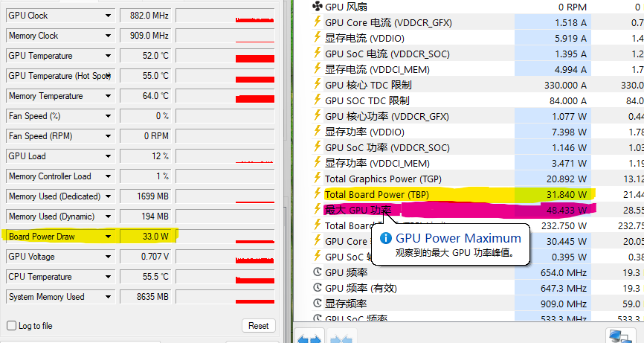Click the clock icon for GPU 频率 654.0 MHz
Image resolution: width=644 pixels, height=343 pixels.
317,272
